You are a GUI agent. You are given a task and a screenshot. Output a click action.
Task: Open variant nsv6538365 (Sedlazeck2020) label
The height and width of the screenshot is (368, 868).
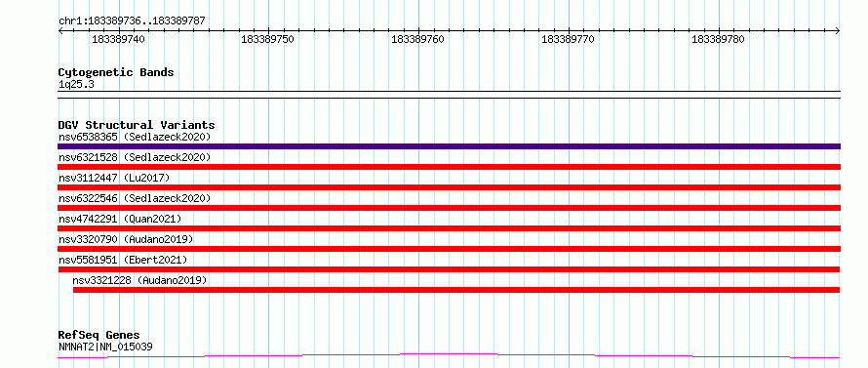[135, 137]
